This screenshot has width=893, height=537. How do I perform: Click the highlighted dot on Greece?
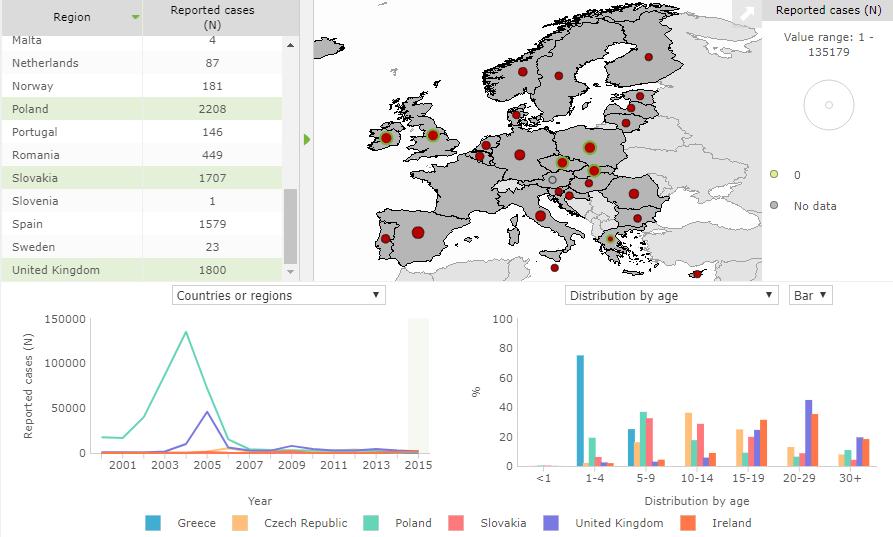click(x=611, y=239)
